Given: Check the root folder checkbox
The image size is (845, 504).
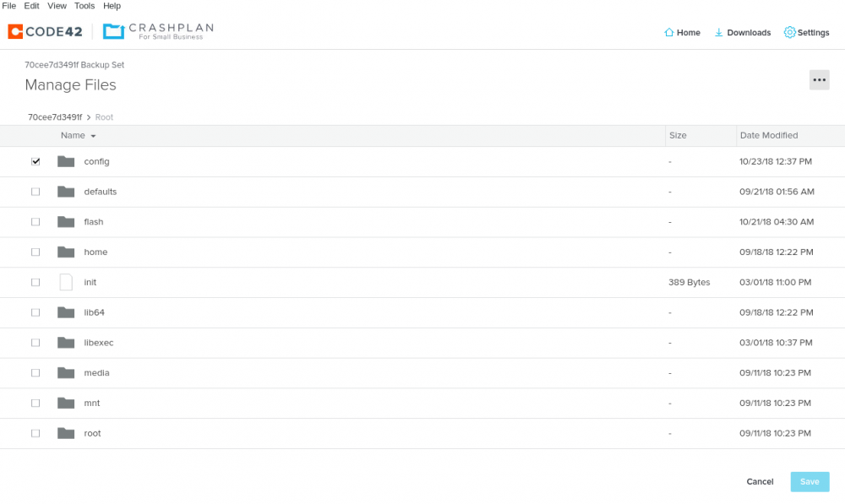Looking at the screenshot, I should pyautogui.click(x=35, y=433).
